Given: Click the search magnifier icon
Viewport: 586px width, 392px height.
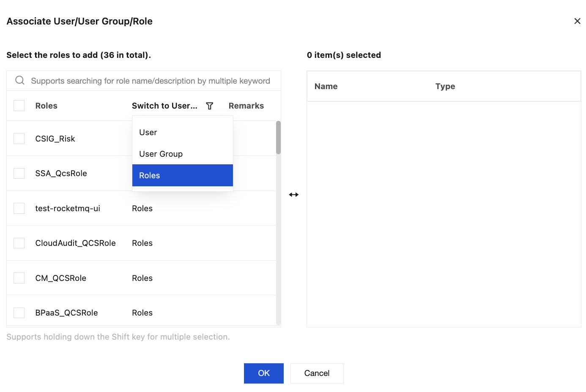Looking at the screenshot, I should click(x=20, y=80).
